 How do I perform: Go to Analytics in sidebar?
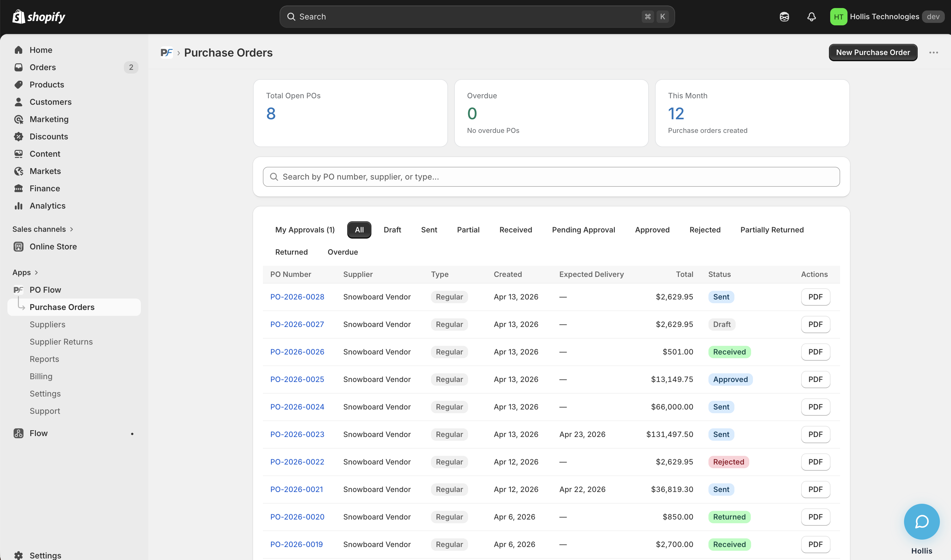pos(48,206)
